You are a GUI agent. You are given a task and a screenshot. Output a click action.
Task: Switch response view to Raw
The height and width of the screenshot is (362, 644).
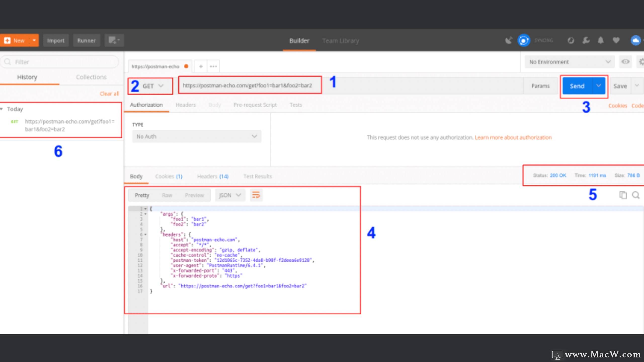[167, 195]
